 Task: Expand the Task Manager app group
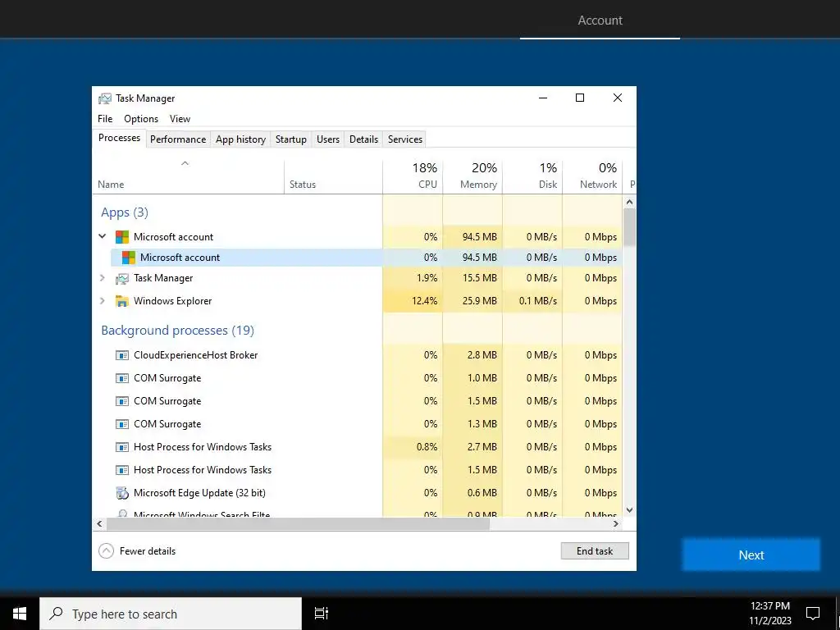click(x=103, y=278)
